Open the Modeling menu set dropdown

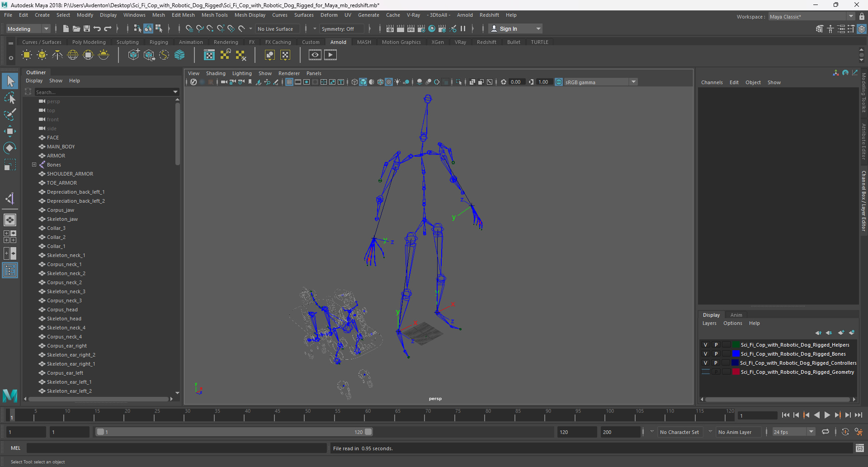point(28,29)
